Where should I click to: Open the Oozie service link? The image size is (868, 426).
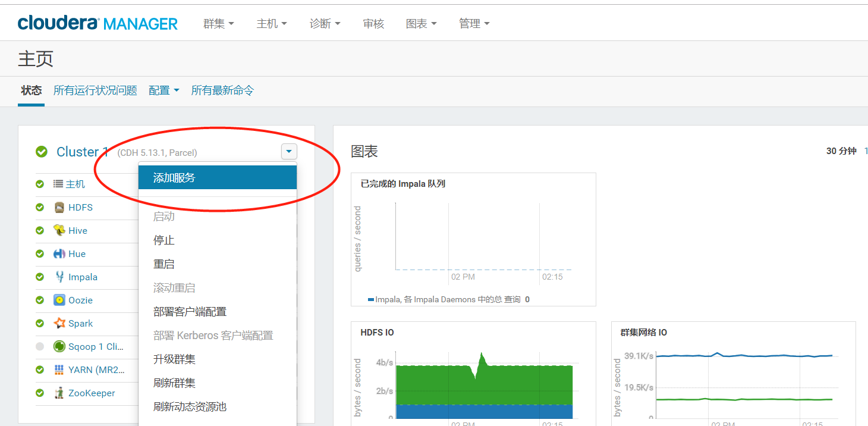[80, 300]
